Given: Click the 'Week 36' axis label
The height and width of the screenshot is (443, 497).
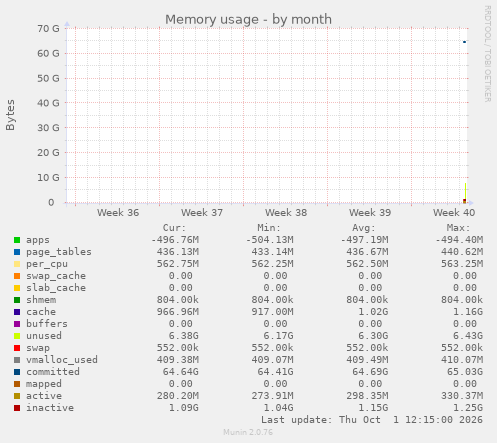Looking at the screenshot, I should click(118, 213).
